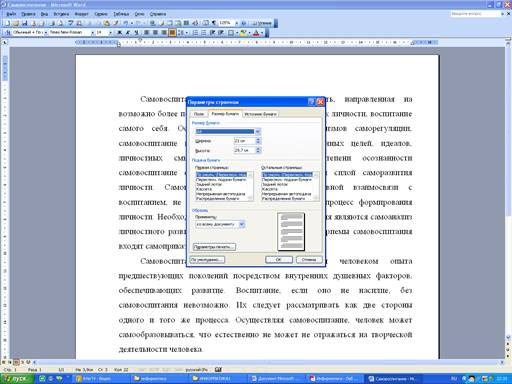Open the zoom 125% dropdown
This screenshot has height=384, width=512.
tap(236, 23)
